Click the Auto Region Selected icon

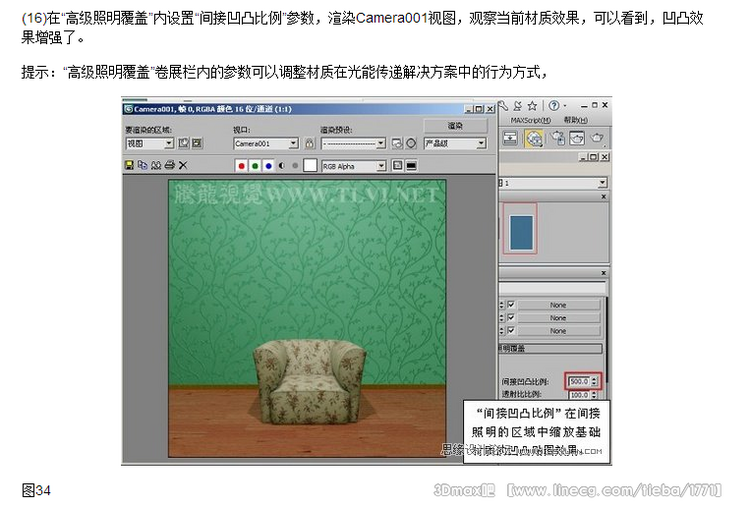[x=197, y=143]
